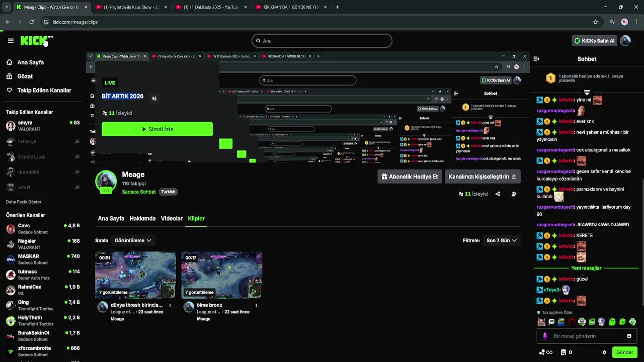Open the emoji picker in message box
644x362 pixels.
coord(629,336)
